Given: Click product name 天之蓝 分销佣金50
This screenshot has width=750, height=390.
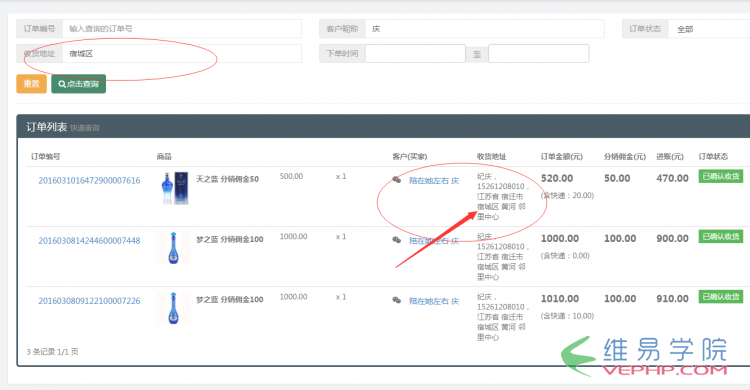Looking at the screenshot, I should coord(227,179).
